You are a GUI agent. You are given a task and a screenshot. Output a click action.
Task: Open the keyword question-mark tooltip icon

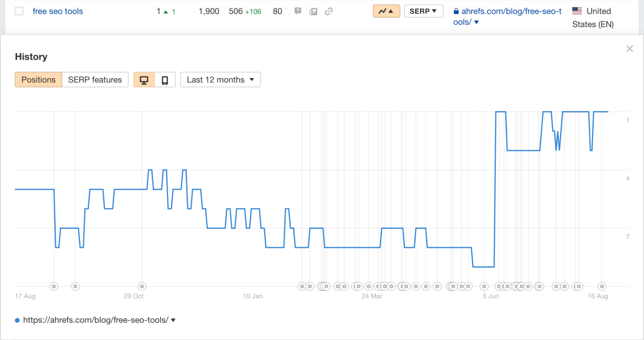(x=298, y=11)
